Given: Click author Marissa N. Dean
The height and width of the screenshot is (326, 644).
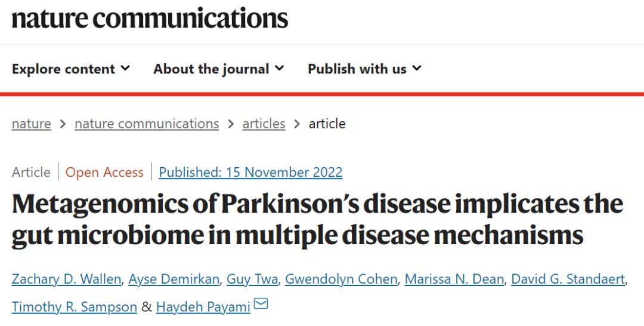Looking at the screenshot, I should (454, 279).
